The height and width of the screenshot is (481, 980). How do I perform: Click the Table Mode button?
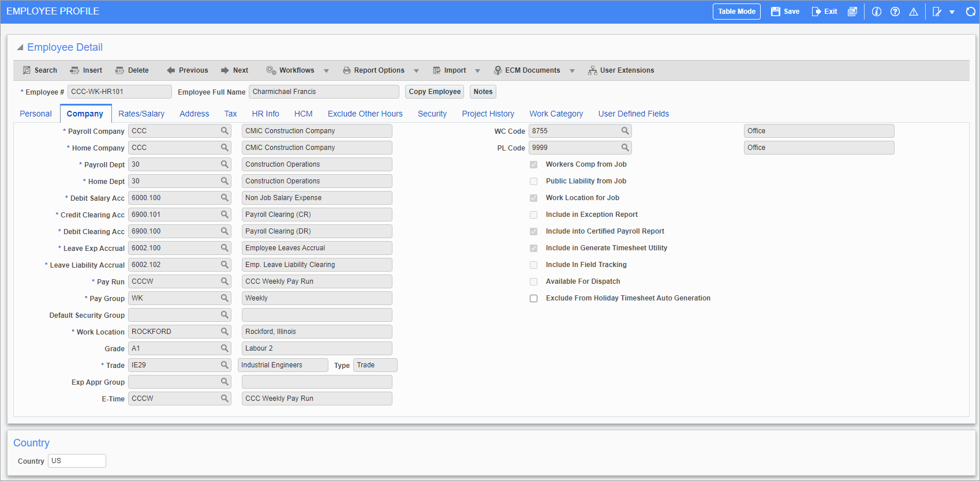736,12
